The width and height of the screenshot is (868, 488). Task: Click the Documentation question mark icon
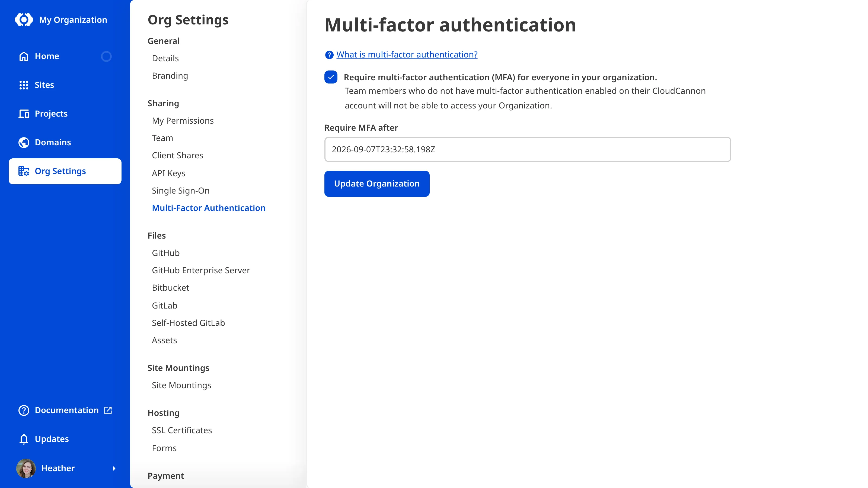pos(24,410)
